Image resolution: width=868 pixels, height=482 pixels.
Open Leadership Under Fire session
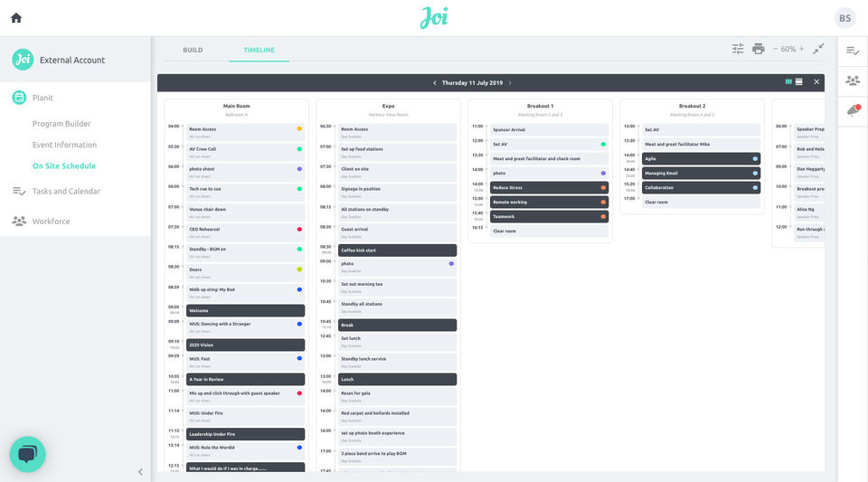coord(245,434)
